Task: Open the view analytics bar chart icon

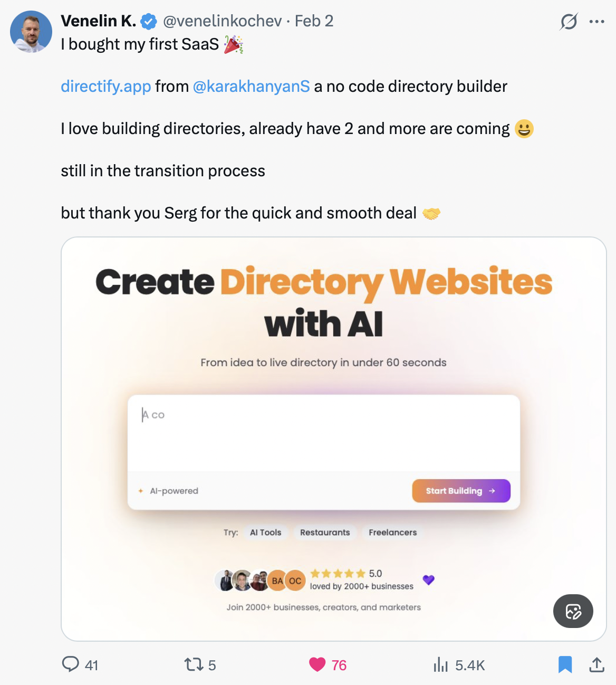Action: click(x=440, y=665)
